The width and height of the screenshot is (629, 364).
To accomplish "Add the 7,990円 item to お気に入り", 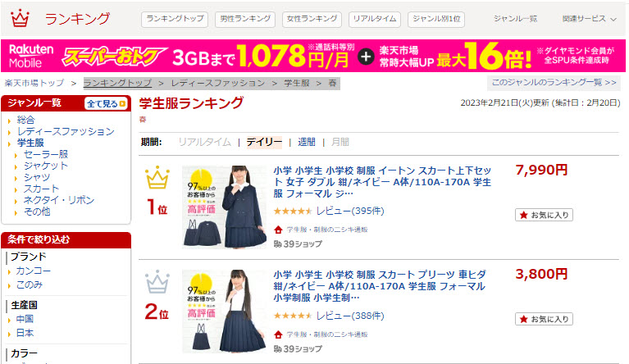I will click(x=544, y=215).
